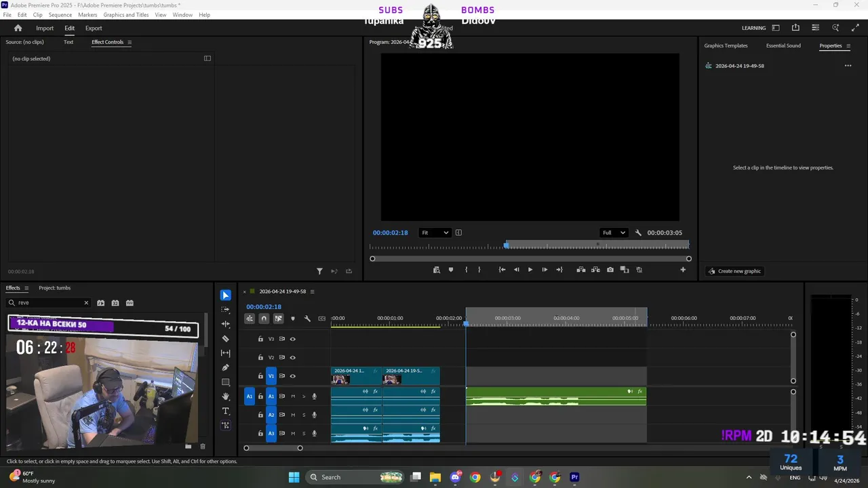Step forward one frame
The width and height of the screenshot is (868, 488).
pyautogui.click(x=545, y=270)
